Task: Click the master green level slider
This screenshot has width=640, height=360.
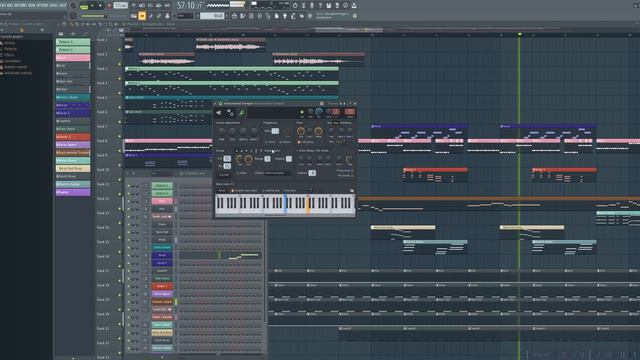Action: point(93,16)
